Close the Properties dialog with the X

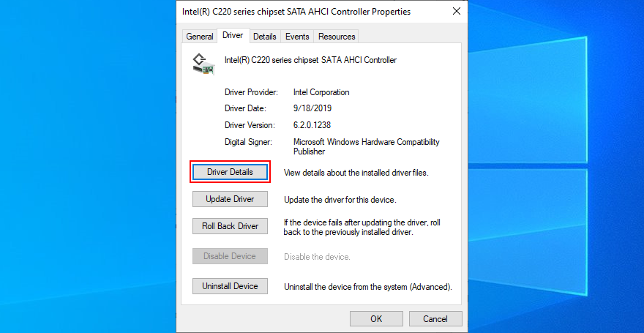coord(457,12)
